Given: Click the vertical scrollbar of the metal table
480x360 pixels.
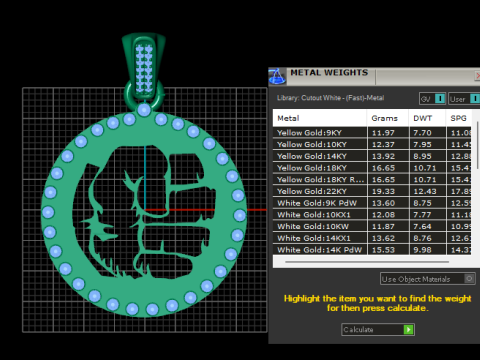Looking at the screenshot, I should [477, 146].
